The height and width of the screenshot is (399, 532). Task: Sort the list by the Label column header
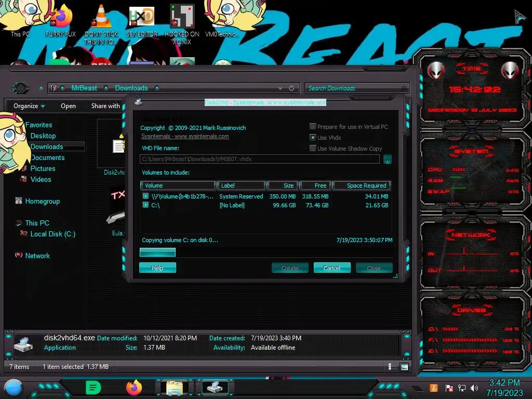tap(241, 185)
